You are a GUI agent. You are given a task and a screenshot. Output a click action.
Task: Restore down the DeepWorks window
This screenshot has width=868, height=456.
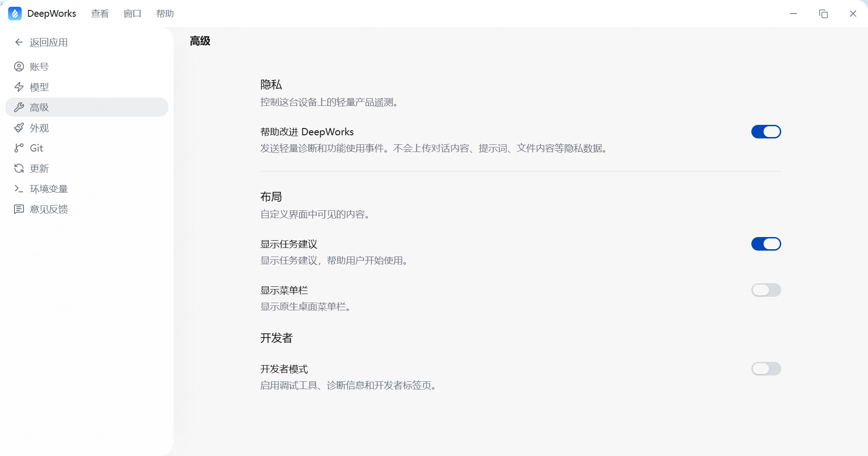[x=823, y=14]
